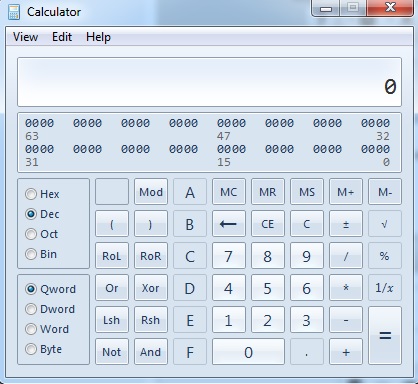The image size is (418, 384).
Task: Click the hex digit E key
Action: coord(190,320)
